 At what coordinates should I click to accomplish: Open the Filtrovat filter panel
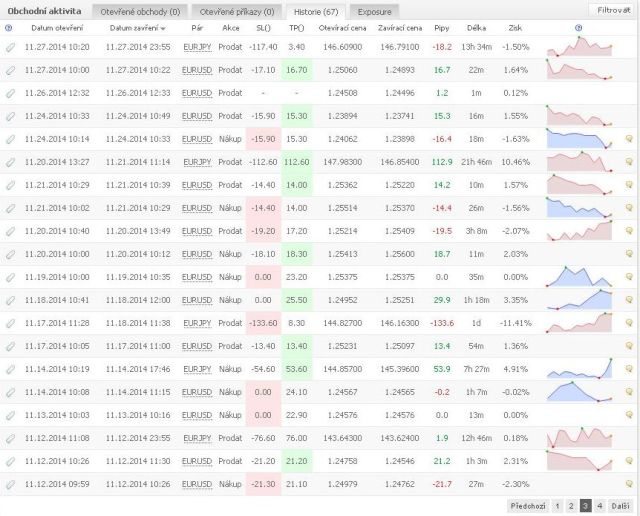click(x=611, y=10)
